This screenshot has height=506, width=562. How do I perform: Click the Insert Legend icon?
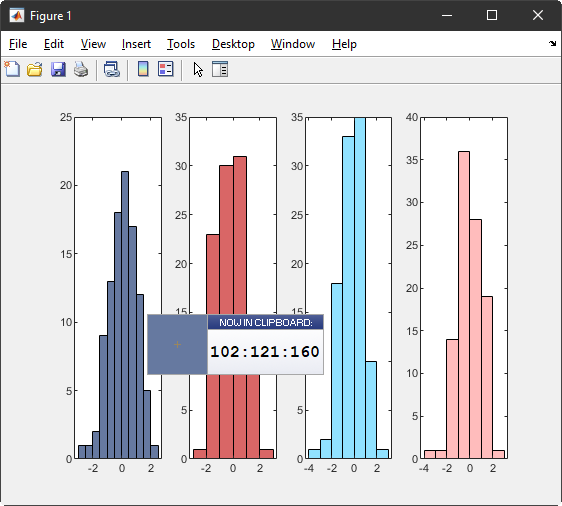click(x=166, y=69)
